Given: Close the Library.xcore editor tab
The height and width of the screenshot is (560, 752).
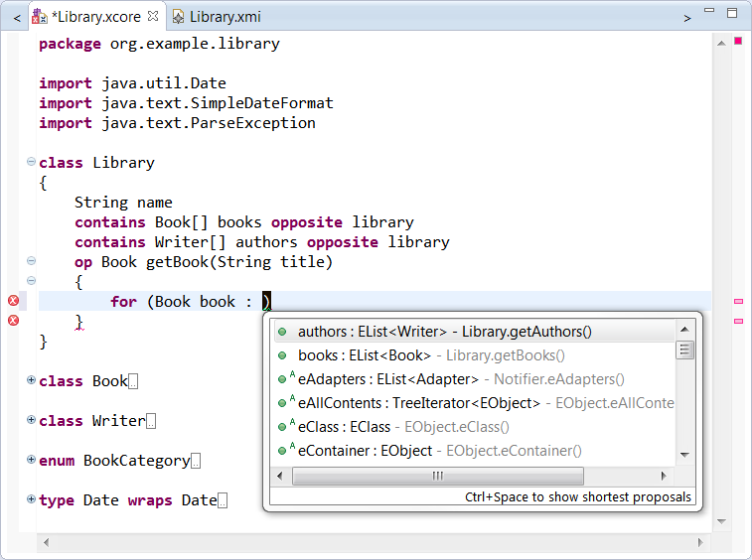Looking at the screenshot, I should coord(153,17).
